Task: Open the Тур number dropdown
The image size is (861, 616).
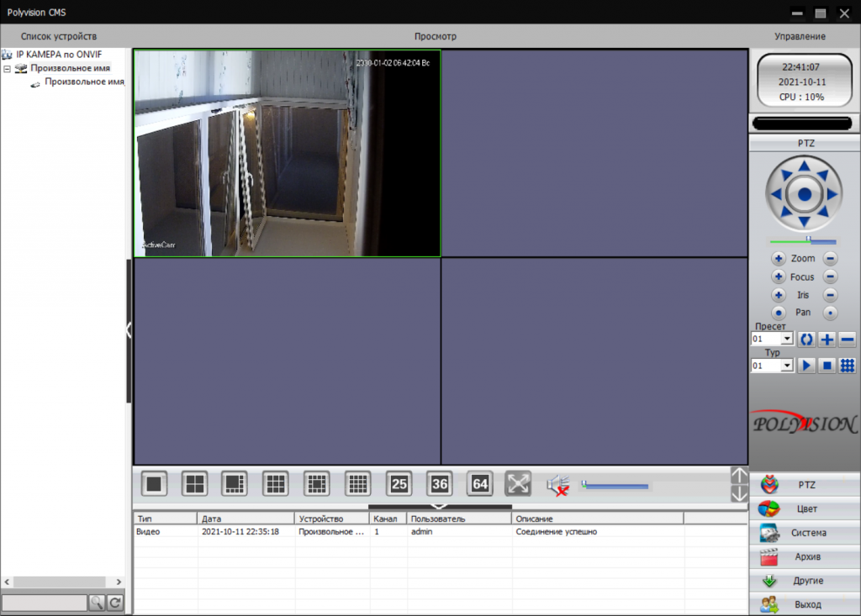Action: coord(787,366)
